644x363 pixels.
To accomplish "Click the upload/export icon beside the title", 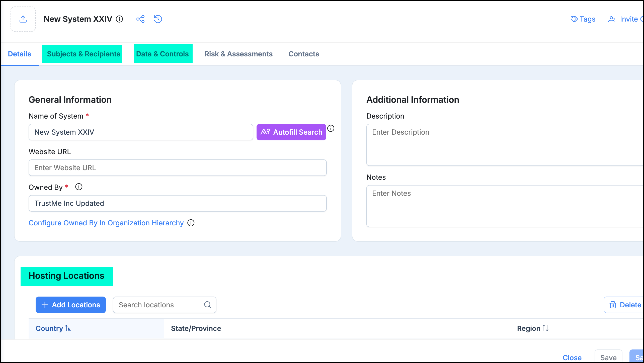I will pos(23,19).
